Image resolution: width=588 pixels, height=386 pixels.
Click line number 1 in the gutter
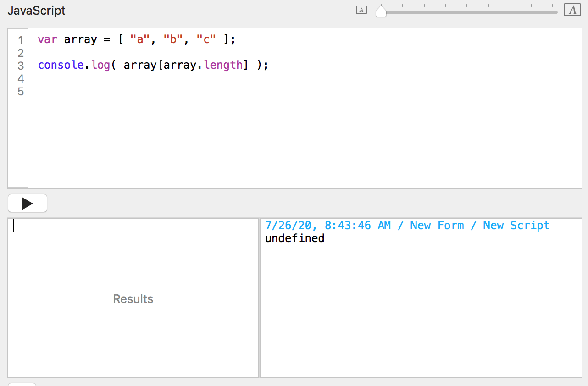[x=20, y=40]
